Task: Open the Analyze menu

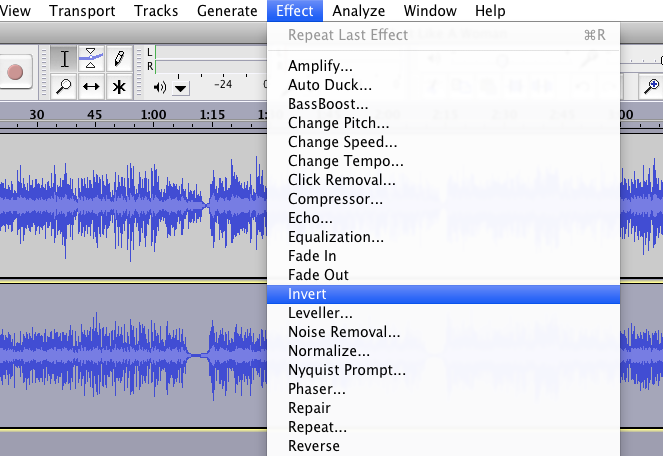Action: coord(359,11)
